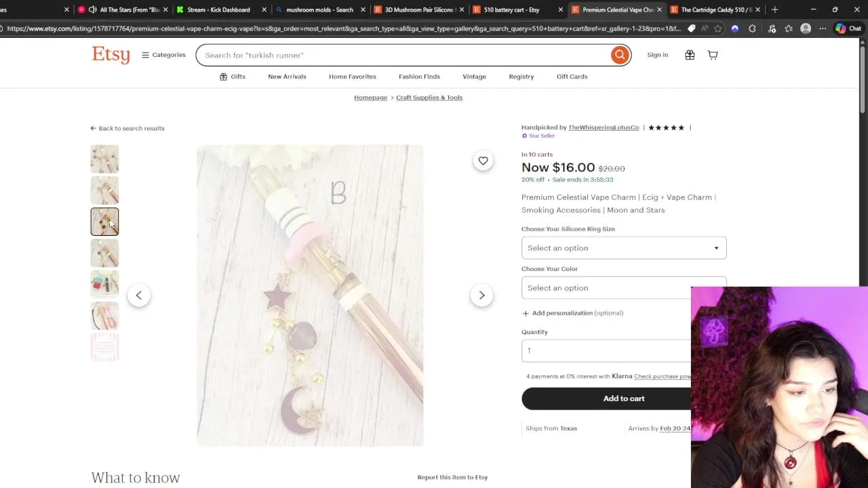Open the Categories menu
The image size is (868, 488).
coord(163,55)
